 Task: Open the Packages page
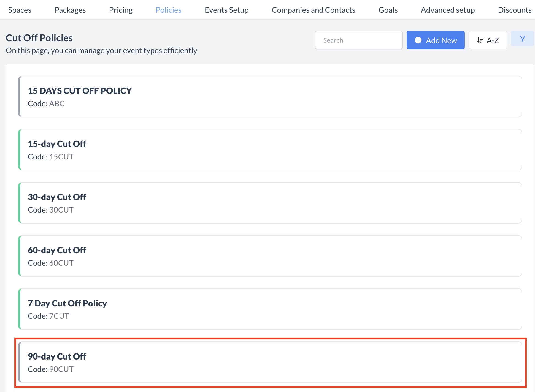(70, 10)
